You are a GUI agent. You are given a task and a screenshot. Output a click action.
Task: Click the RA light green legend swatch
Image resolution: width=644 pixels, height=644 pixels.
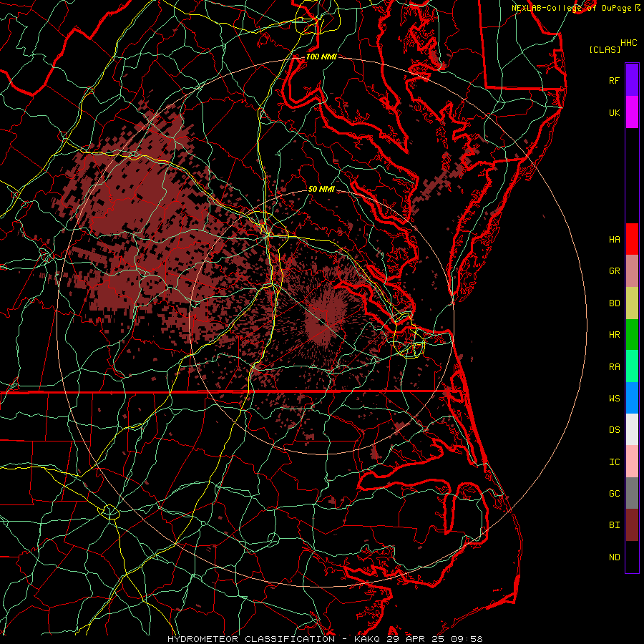tap(632, 366)
